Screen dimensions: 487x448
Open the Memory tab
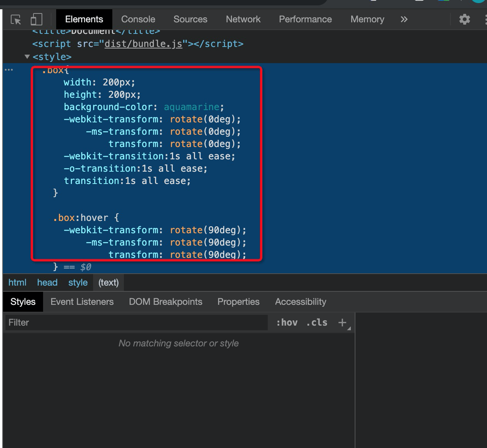click(367, 19)
